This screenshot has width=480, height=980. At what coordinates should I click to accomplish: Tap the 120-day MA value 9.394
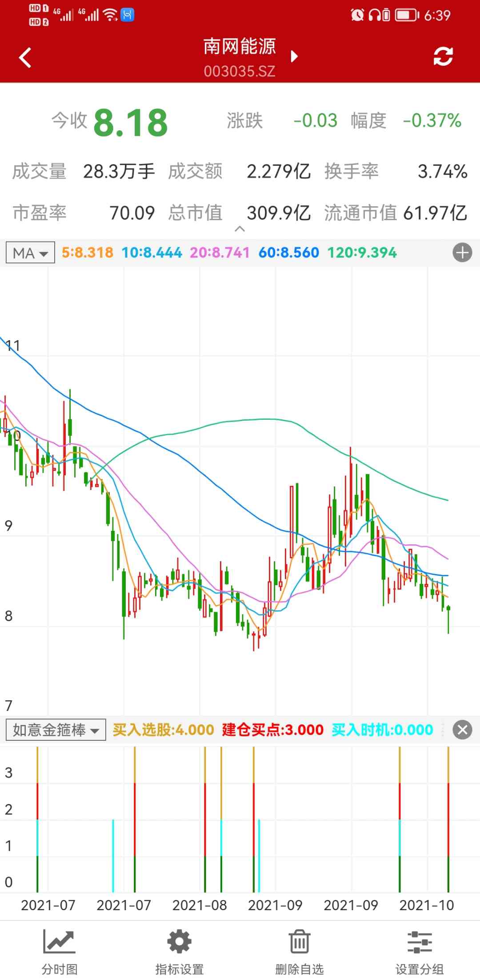pyautogui.click(x=362, y=253)
